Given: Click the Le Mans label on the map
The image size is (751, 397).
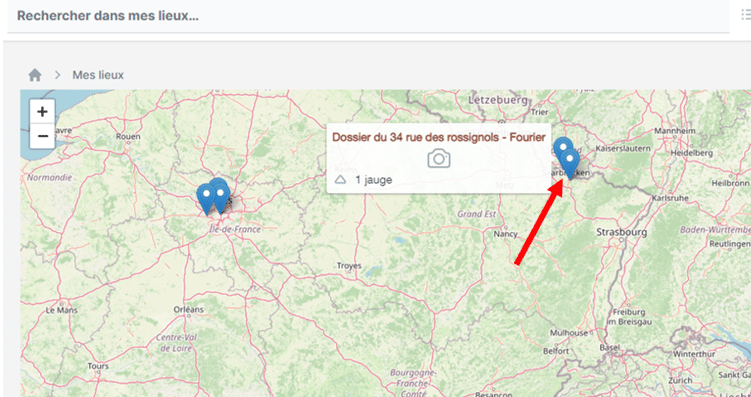Looking at the screenshot, I should (61, 310).
